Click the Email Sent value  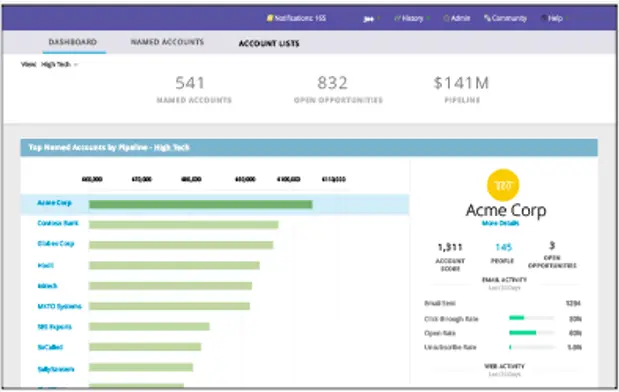click(x=573, y=304)
